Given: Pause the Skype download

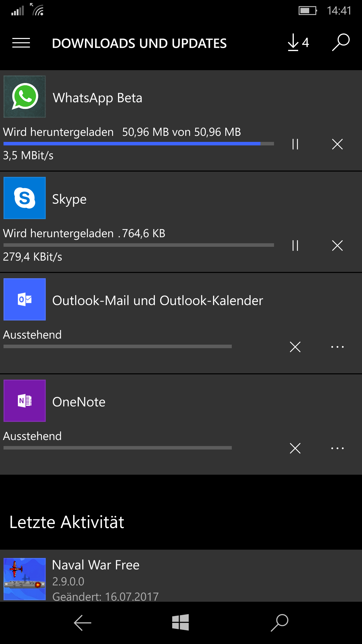Looking at the screenshot, I should coord(295,246).
